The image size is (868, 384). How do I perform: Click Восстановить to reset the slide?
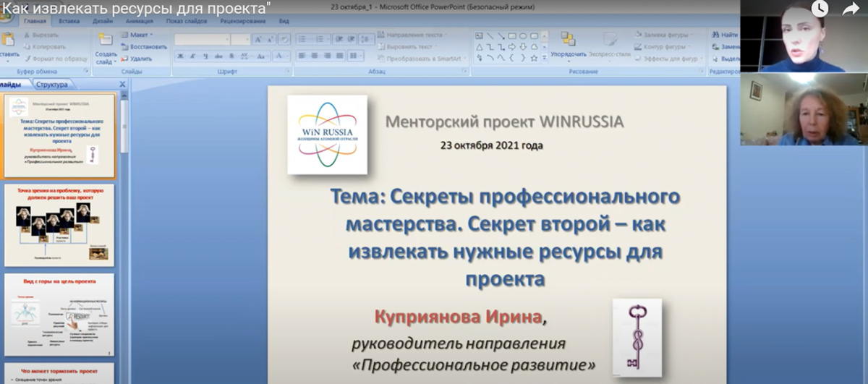click(143, 46)
